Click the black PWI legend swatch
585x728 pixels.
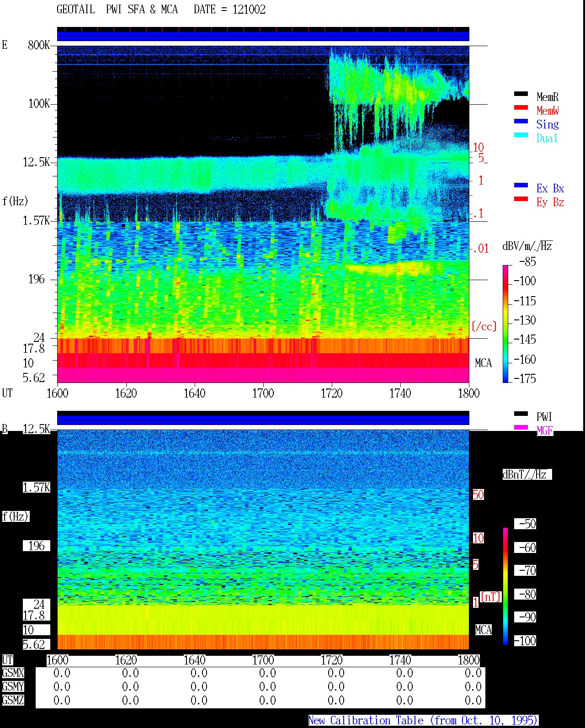pos(521,414)
